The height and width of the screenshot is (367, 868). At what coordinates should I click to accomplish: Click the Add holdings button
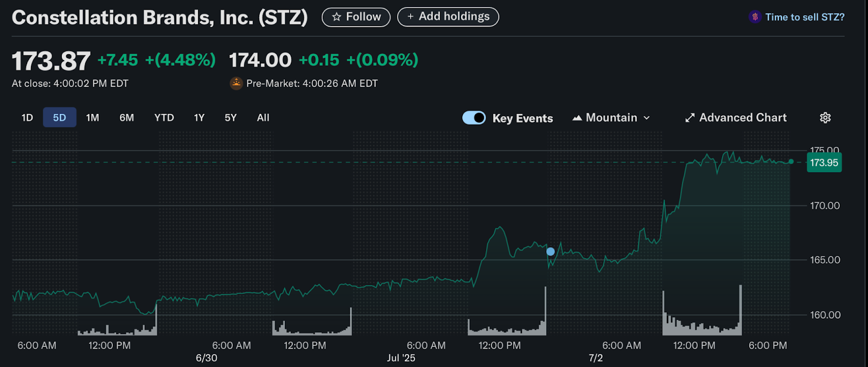tap(448, 17)
